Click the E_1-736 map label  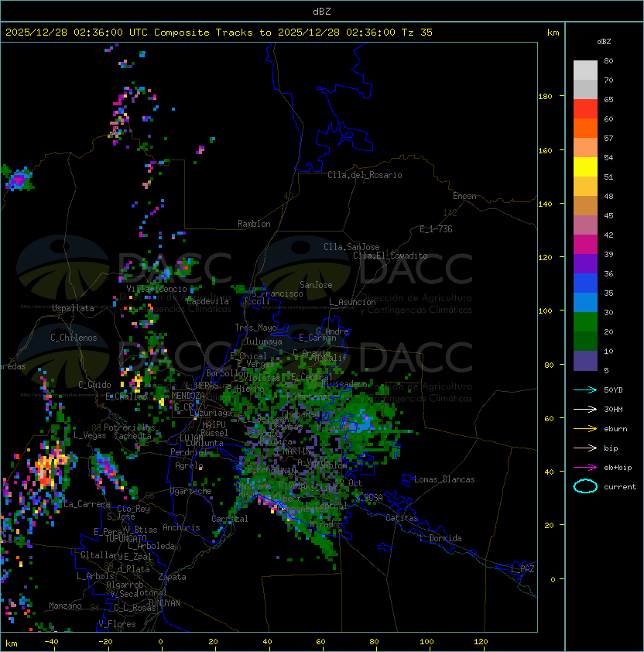point(436,229)
